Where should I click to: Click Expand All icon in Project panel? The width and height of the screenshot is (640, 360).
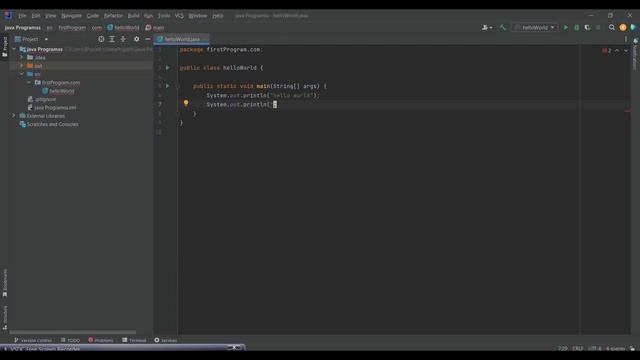[x=112, y=39]
